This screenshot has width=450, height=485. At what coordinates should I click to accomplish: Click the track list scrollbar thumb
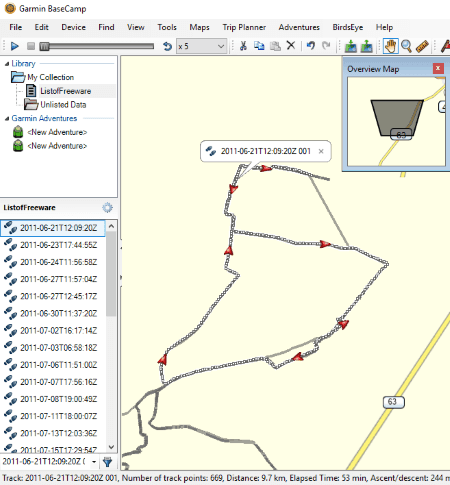pyautogui.click(x=111, y=274)
